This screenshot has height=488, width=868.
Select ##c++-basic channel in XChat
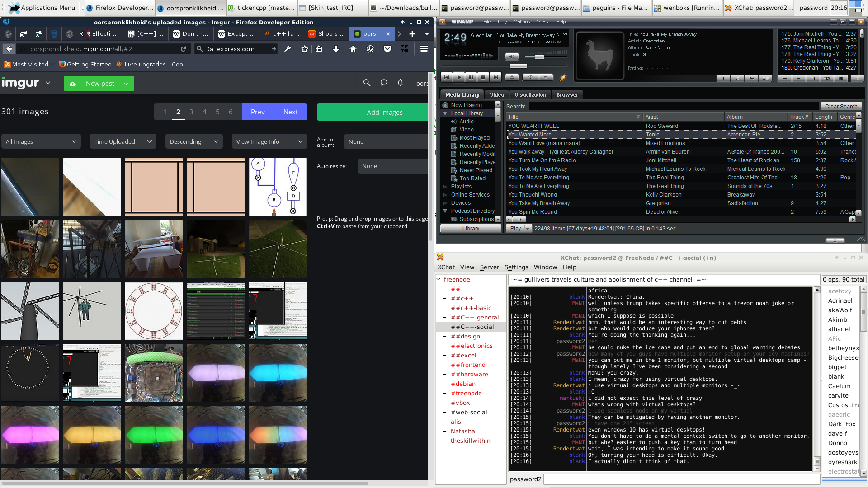tap(471, 308)
